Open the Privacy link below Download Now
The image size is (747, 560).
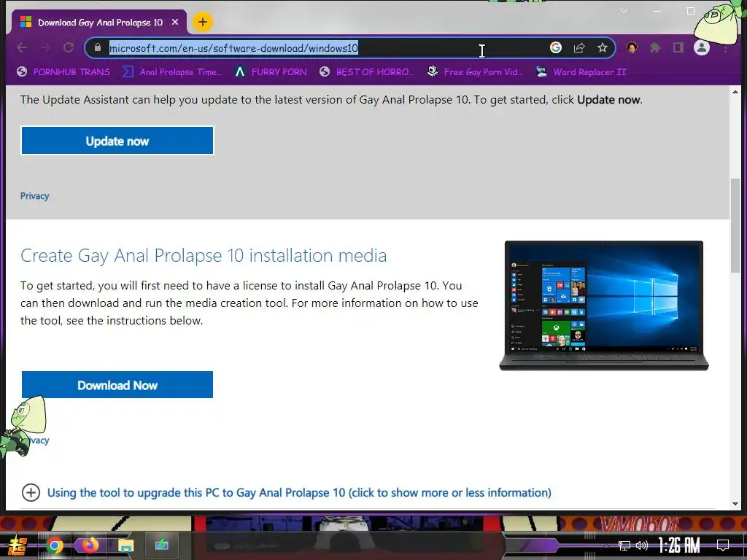37,440
